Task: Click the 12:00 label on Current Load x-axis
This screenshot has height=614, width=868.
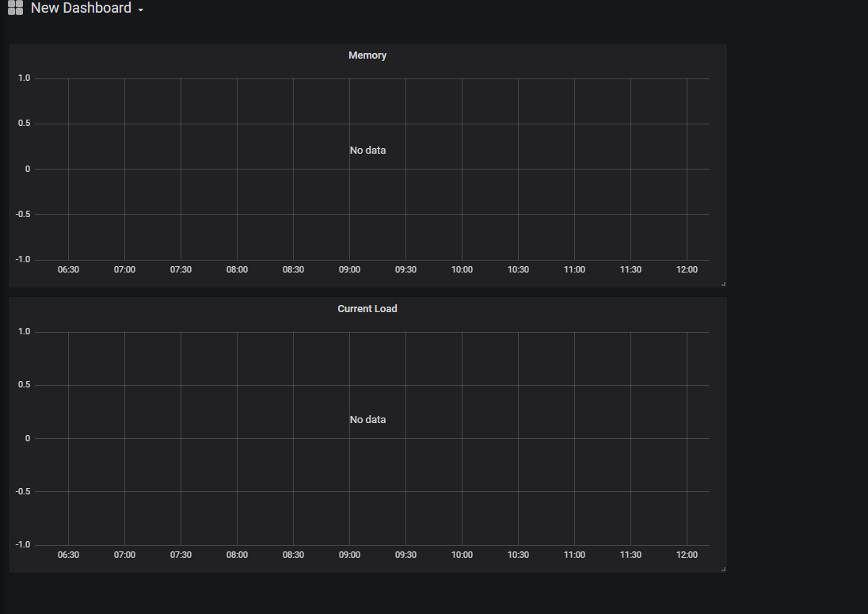Action: [x=687, y=555]
